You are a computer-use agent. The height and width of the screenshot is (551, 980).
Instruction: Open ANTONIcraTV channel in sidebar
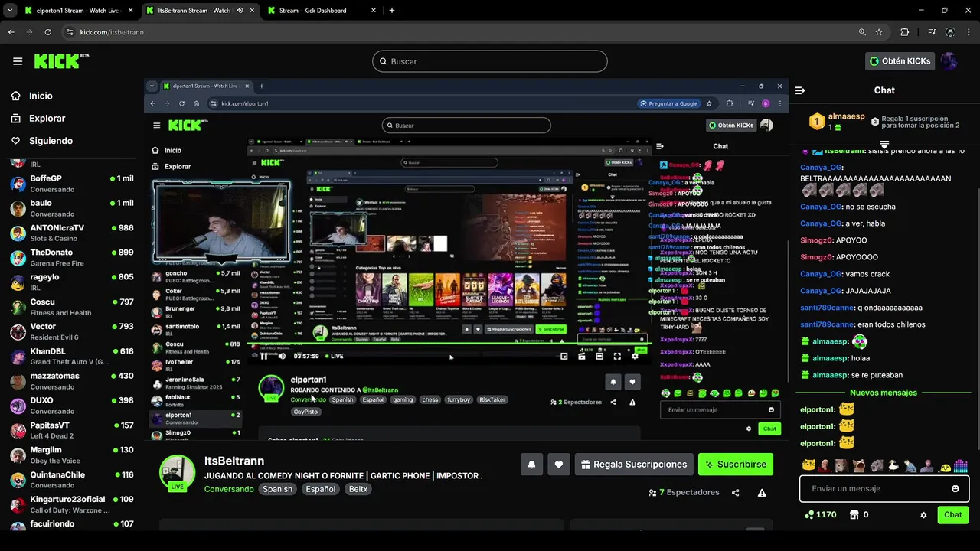71,233
